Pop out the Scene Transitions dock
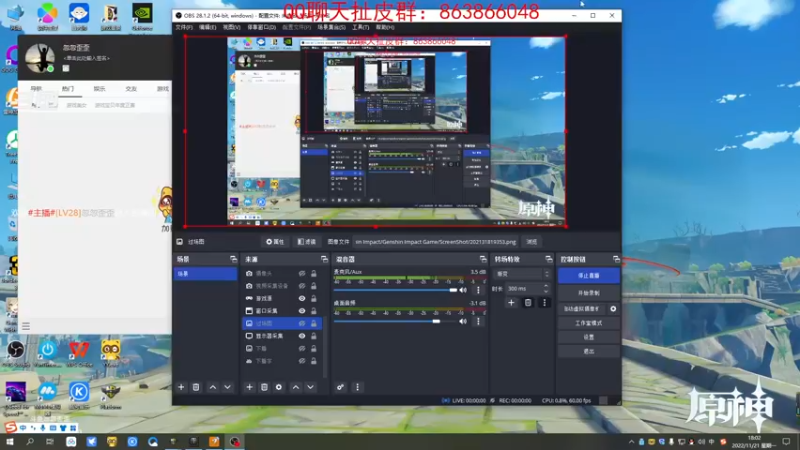The height and width of the screenshot is (450, 800). 548,259
